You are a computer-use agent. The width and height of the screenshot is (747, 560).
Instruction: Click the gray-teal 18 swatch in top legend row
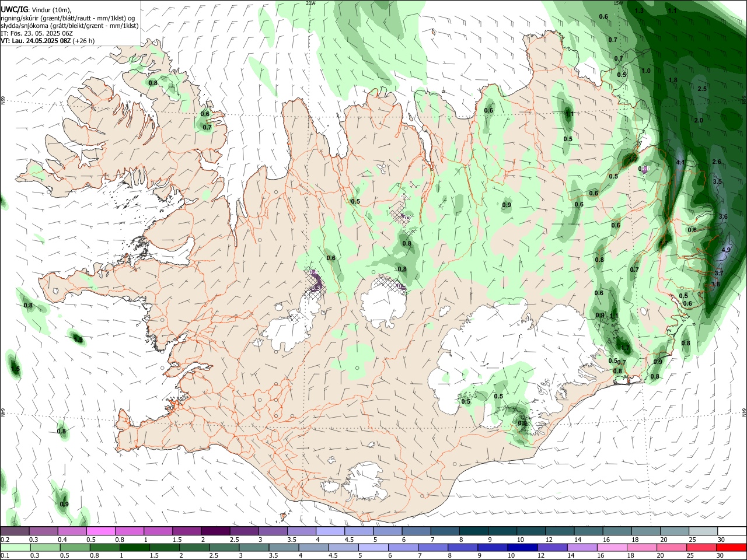point(646,531)
